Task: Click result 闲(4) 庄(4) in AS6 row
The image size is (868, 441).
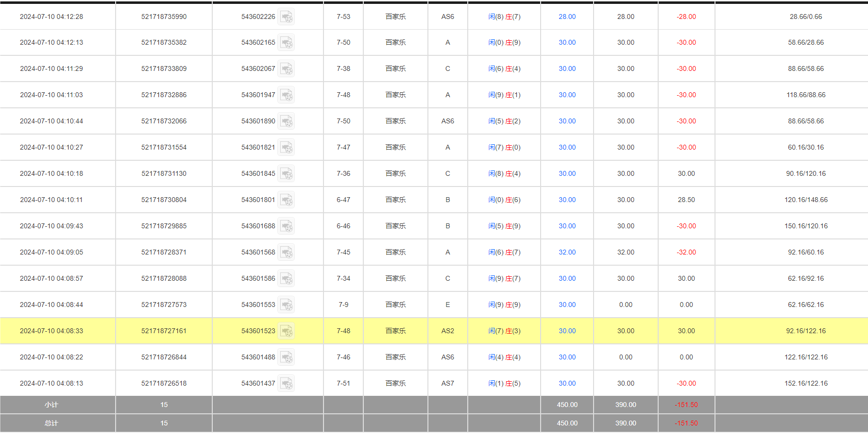Action: pyautogui.click(x=504, y=357)
